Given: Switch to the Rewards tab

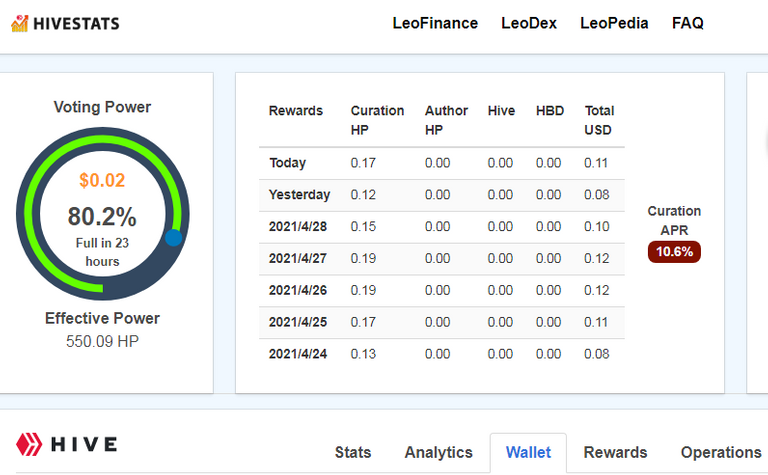Looking at the screenshot, I should coord(615,452).
